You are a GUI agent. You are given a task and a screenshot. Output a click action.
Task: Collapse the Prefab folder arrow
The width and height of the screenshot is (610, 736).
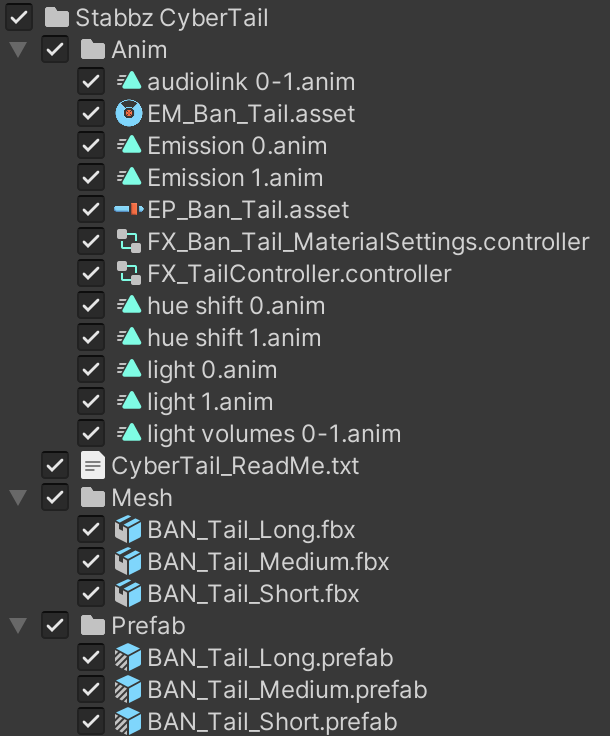tap(17, 626)
